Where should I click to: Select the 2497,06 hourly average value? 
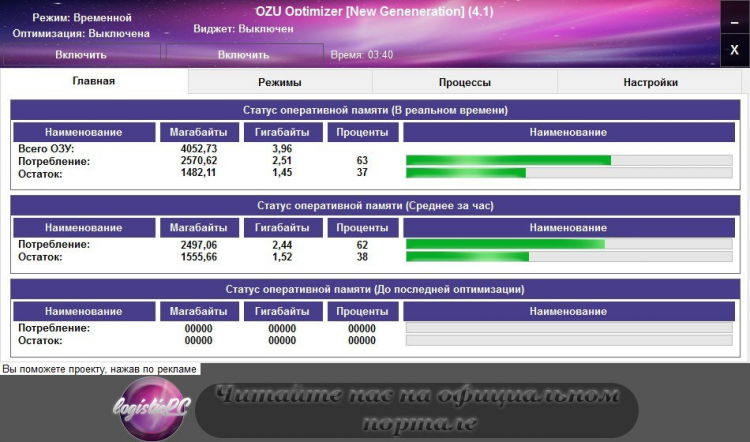coord(199,245)
